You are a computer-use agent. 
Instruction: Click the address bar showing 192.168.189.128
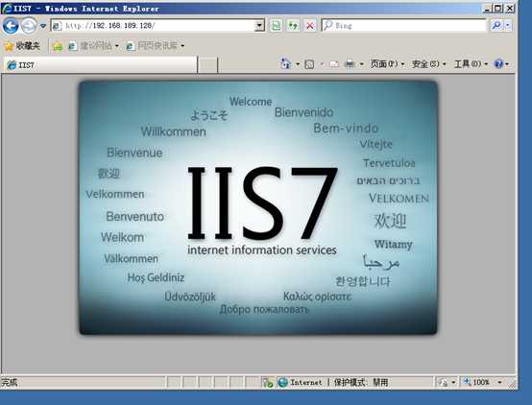point(154,26)
